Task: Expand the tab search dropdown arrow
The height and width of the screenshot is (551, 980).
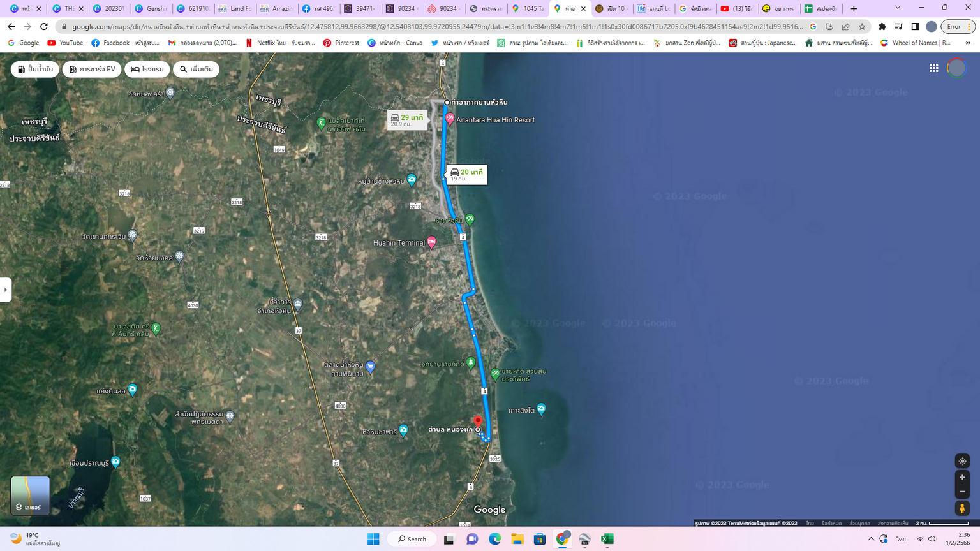Action: click(898, 8)
